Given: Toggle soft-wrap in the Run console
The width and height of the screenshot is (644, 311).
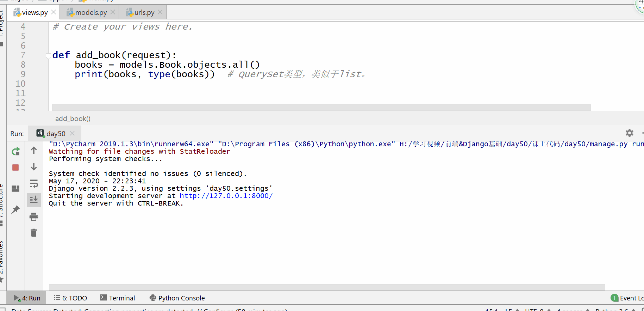Looking at the screenshot, I should pyautogui.click(x=34, y=184).
